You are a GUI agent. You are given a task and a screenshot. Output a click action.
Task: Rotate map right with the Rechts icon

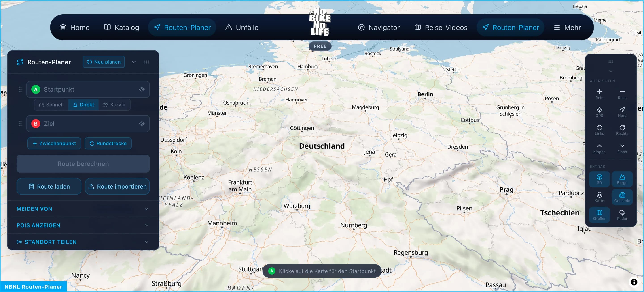point(622,129)
